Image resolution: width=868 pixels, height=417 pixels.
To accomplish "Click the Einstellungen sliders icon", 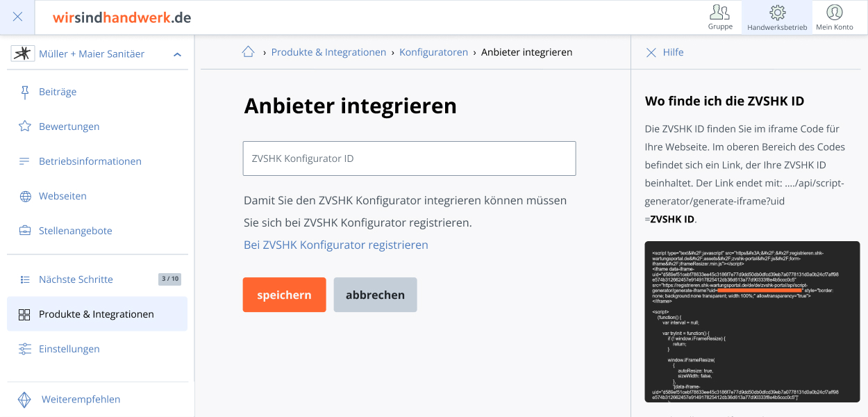I will 25,349.
